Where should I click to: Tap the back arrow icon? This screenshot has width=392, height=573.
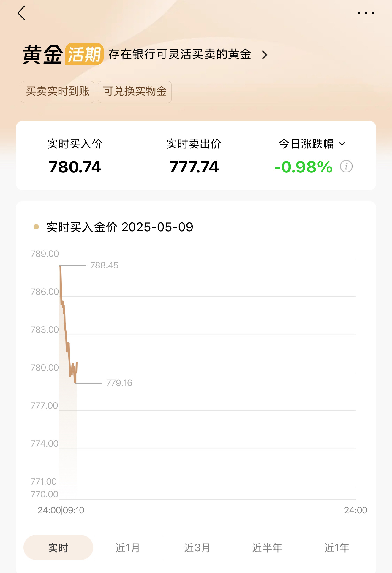[x=21, y=13]
